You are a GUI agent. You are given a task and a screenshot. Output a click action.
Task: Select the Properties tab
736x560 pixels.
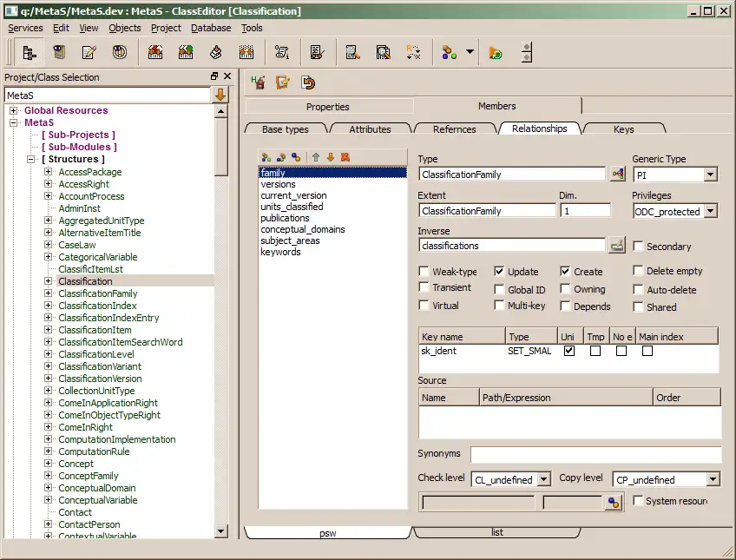(x=327, y=107)
